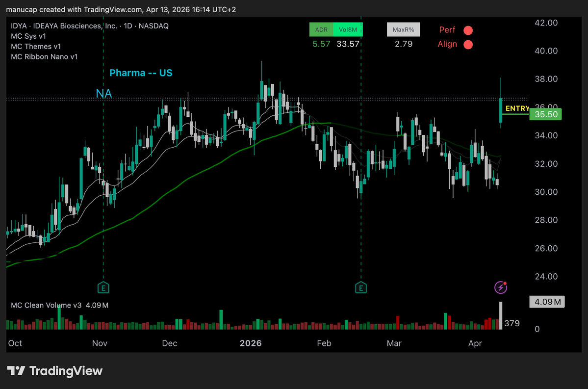This screenshot has width=588, height=389.
Task: Click the Feb time axis label
Action: 324,343
